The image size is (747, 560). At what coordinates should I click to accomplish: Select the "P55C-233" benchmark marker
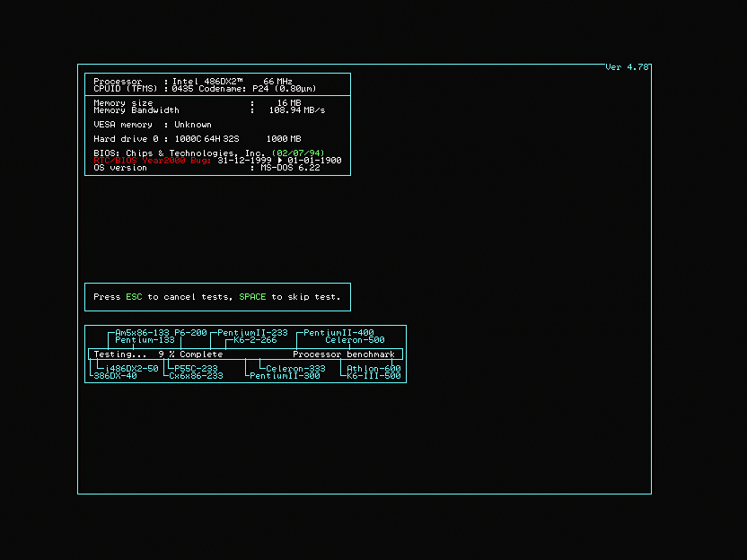click(x=196, y=368)
